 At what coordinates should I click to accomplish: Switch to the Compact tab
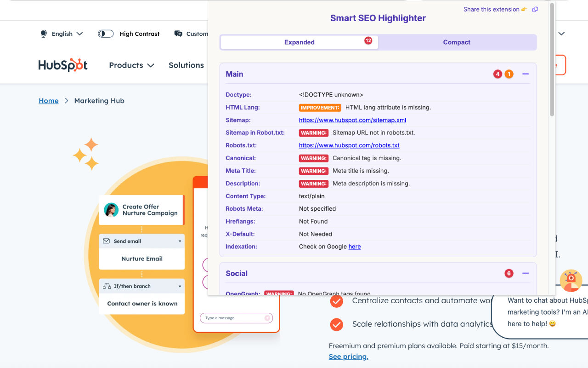(457, 42)
